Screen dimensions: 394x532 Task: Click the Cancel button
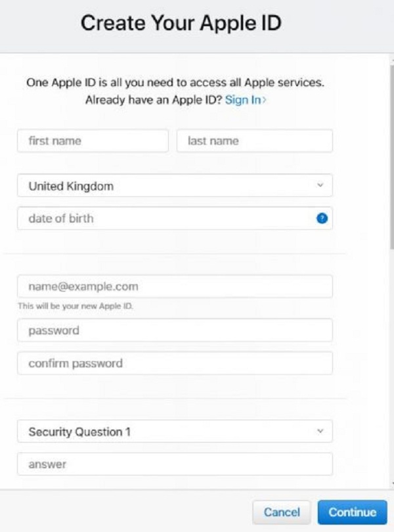[282, 512]
